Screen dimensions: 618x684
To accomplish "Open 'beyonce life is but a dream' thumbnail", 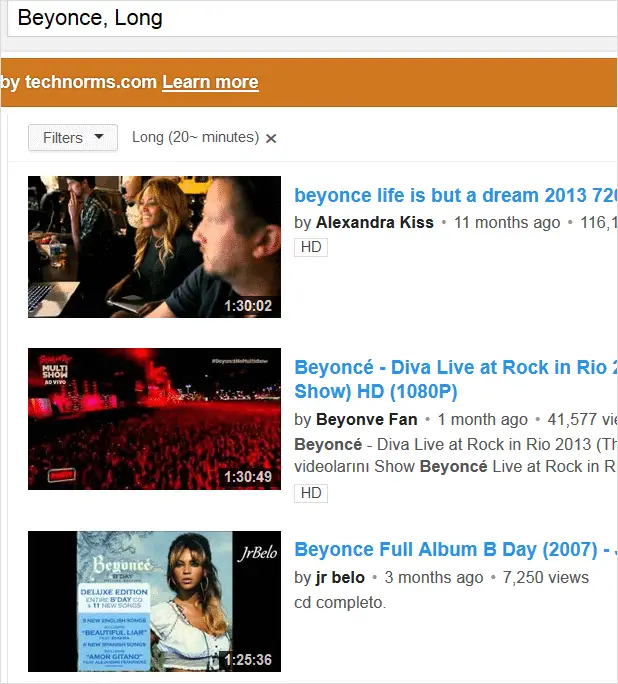I will pos(154,247).
